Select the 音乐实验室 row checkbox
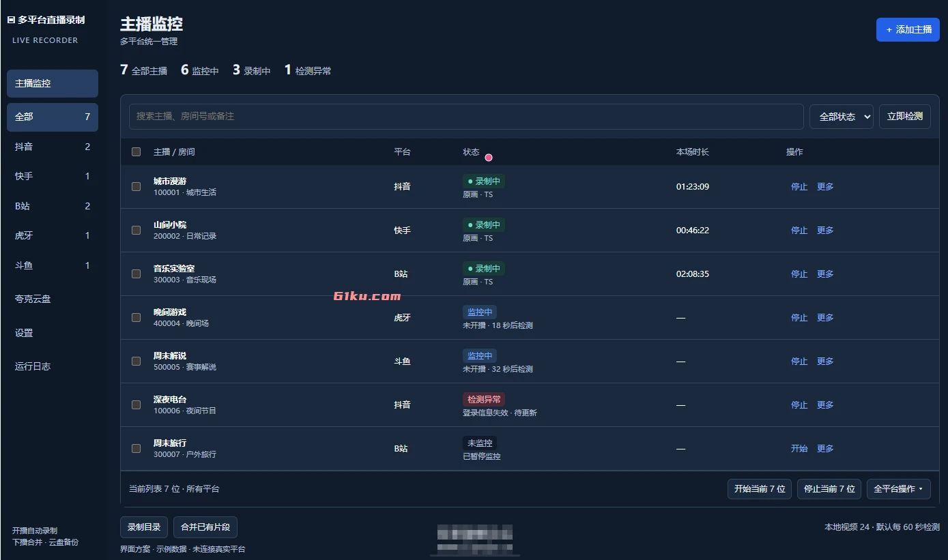The height and width of the screenshot is (560, 948). click(137, 274)
